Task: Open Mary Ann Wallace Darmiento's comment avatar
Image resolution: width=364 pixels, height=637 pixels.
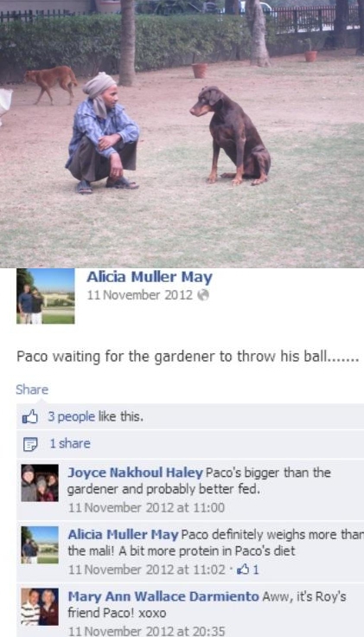Action: pyautogui.click(x=40, y=607)
